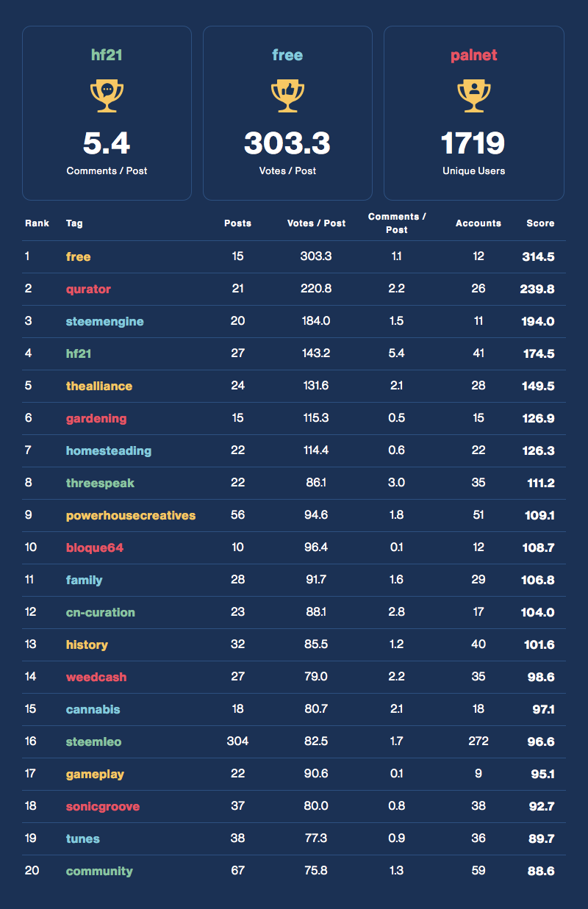588x909 pixels.
Task: Sort table by Score column header
Action: tap(540, 223)
